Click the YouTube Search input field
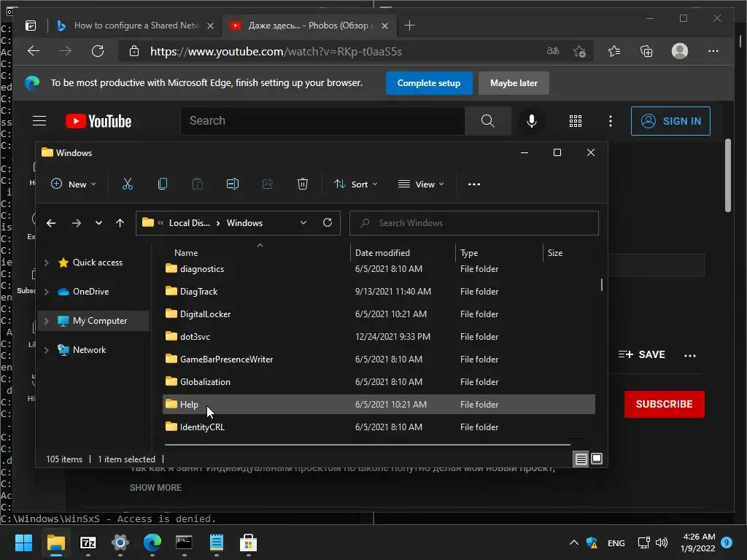This screenshot has height=560, width=747. click(322, 121)
